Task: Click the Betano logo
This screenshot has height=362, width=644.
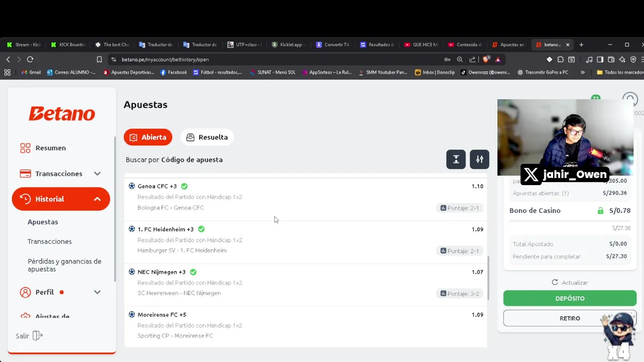Action: [x=62, y=114]
